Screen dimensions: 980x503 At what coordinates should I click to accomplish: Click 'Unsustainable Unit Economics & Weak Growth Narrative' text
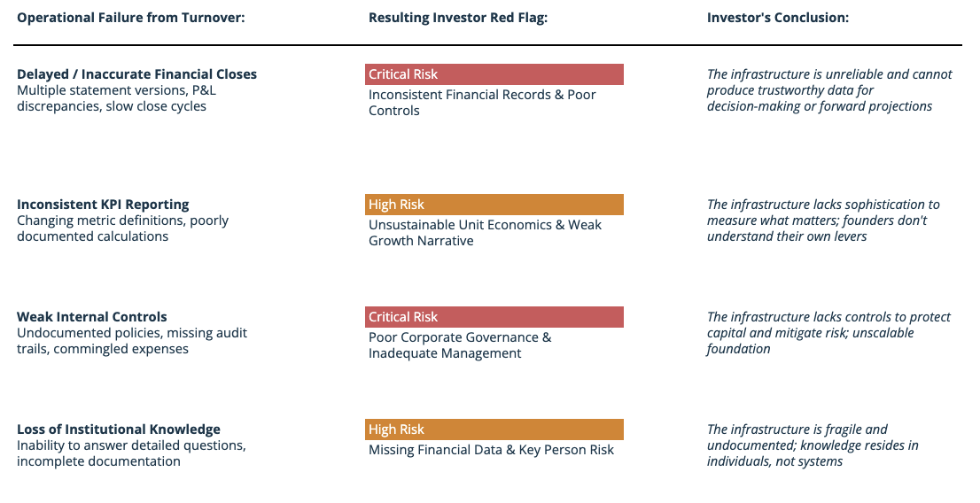(485, 233)
